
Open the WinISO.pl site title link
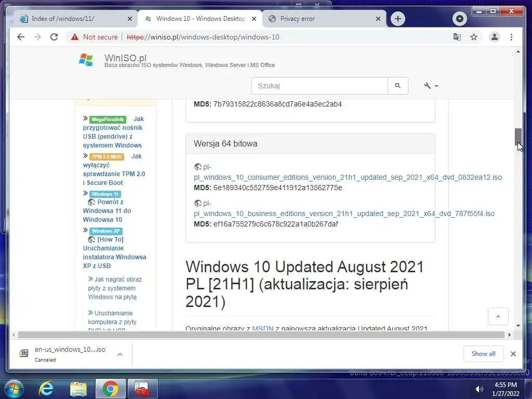coord(125,58)
